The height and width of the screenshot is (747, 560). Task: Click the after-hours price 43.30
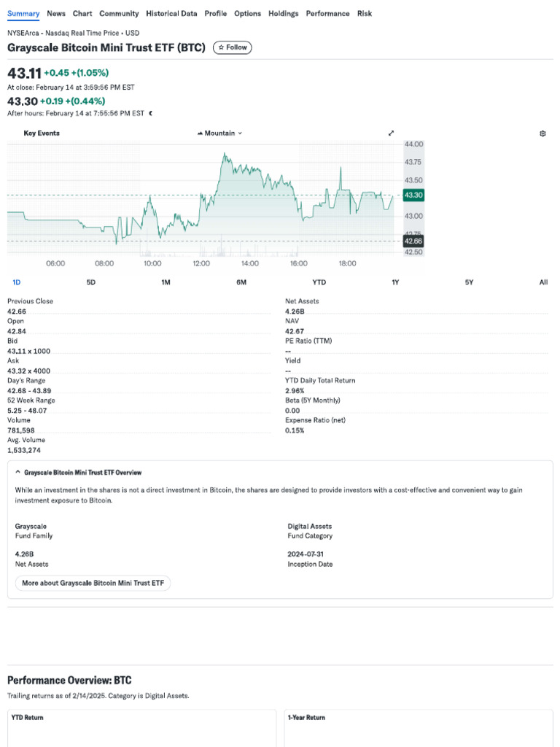click(x=23, y=101)
